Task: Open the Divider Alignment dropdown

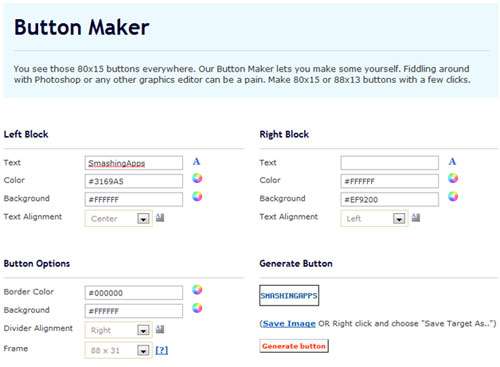Action: pyautogui.click(x=119, y=330)
